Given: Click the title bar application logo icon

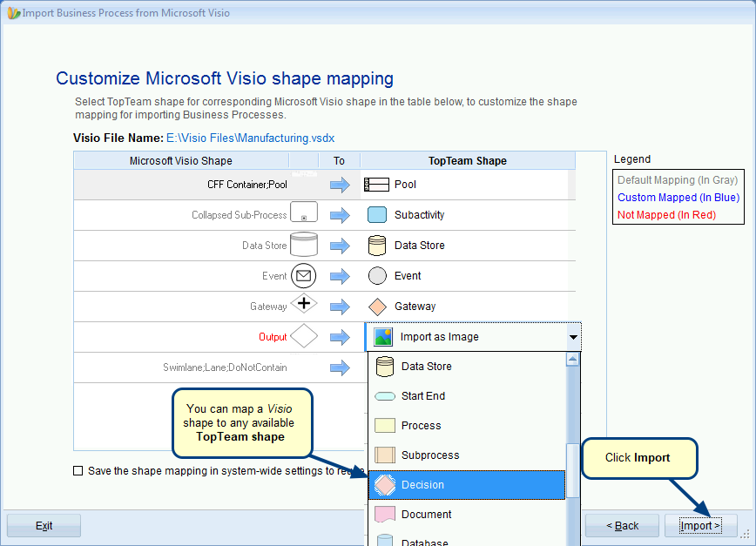Looking at the screenshot, I should point(14,13).
